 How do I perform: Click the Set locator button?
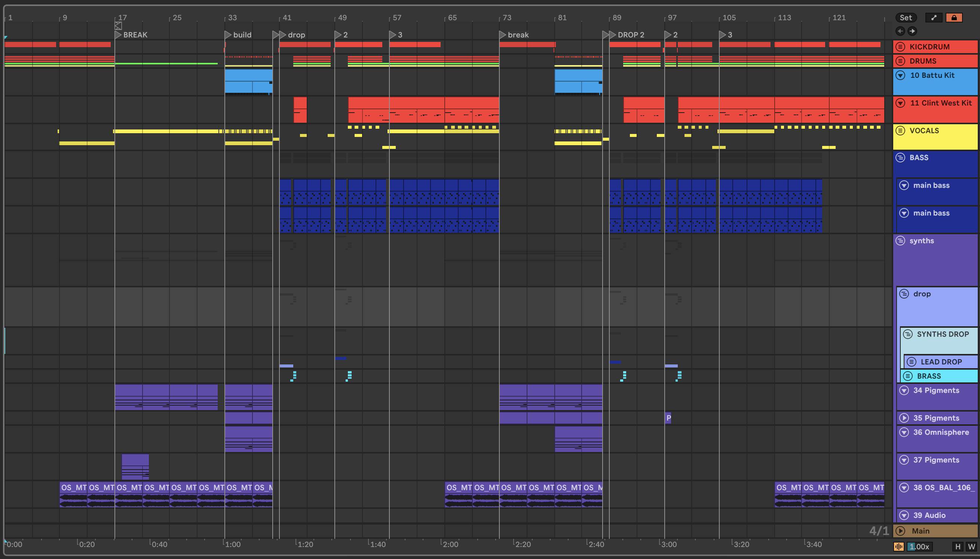click(906, 18)
